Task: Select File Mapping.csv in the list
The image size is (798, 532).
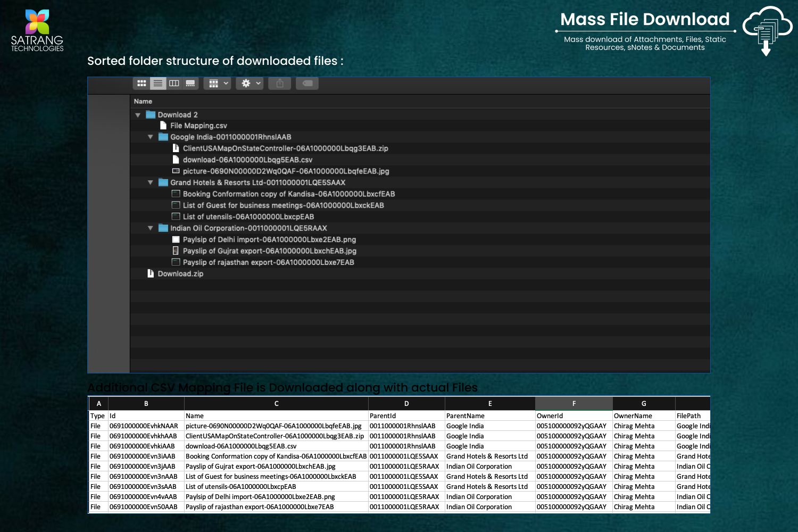Action: click(198, 126)
